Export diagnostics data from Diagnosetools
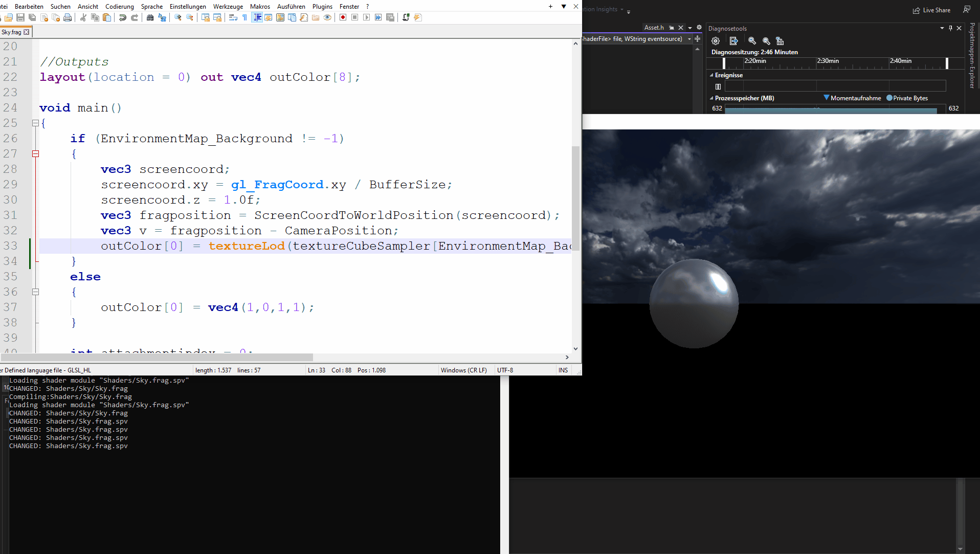This screenshot has height=554, width=980. pos(733,41)
